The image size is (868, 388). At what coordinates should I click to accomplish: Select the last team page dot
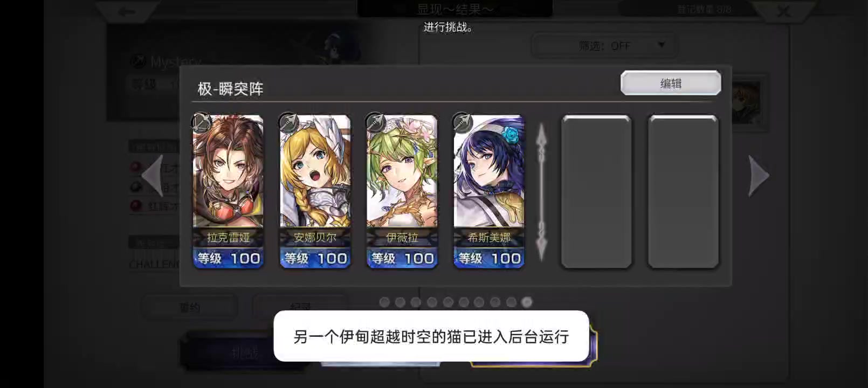527,302
